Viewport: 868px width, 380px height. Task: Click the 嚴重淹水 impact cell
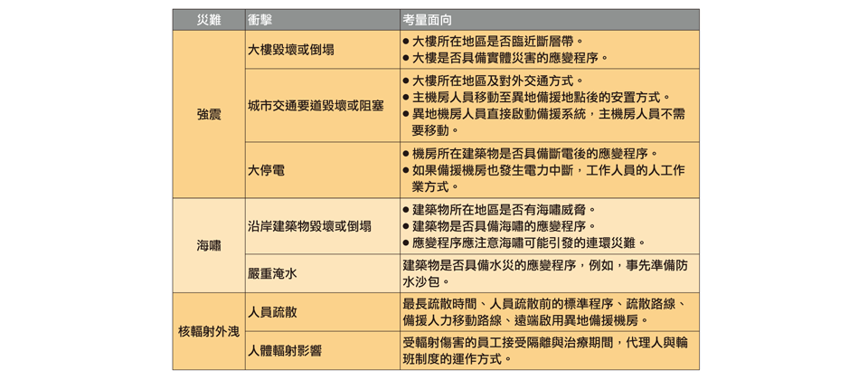tap(323, 273)
